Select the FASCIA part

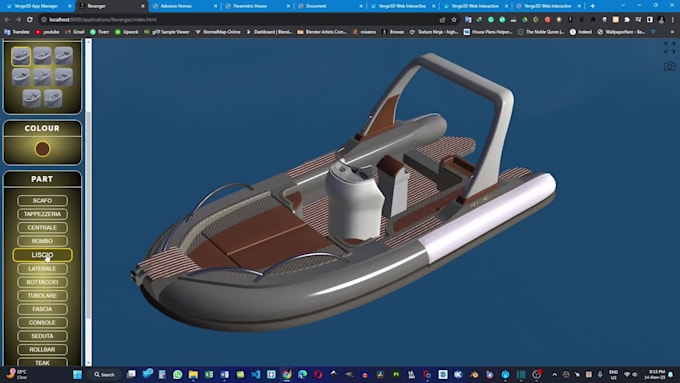tap(42, 309)
